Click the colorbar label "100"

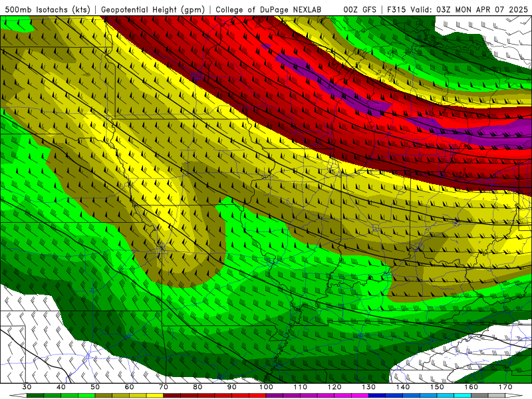coord(266,387)
